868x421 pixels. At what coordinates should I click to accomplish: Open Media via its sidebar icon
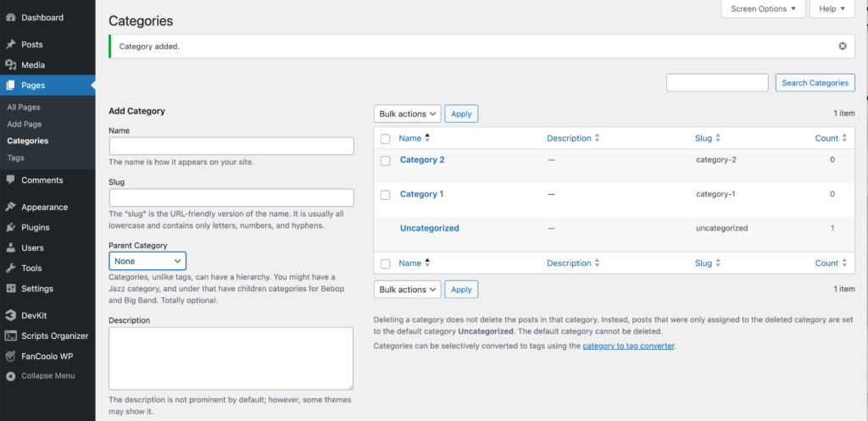(x=10, y=64)
